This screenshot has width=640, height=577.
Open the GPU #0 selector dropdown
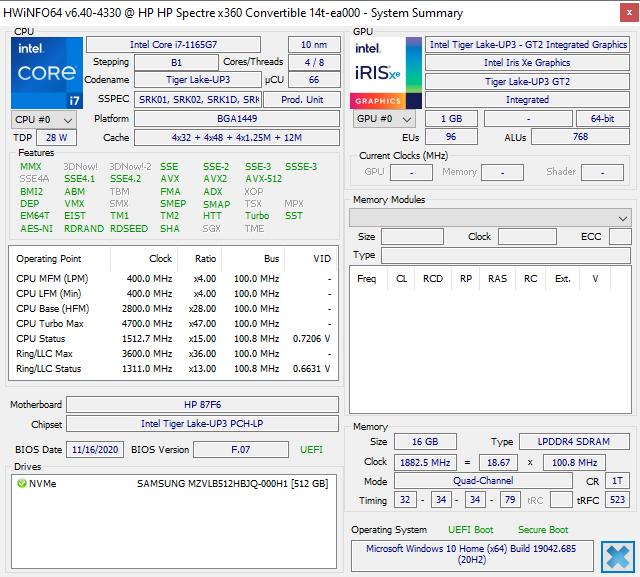[x=384, y=119]
